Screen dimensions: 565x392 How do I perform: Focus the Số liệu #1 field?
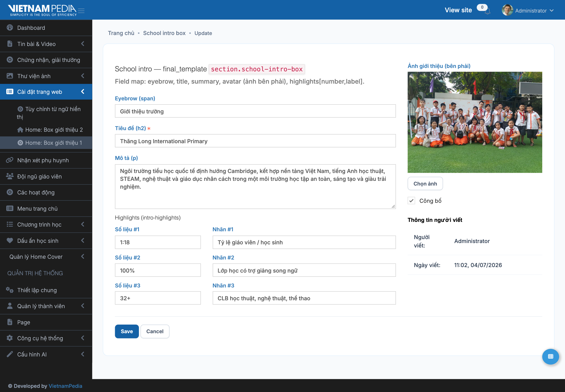(158, 242)
